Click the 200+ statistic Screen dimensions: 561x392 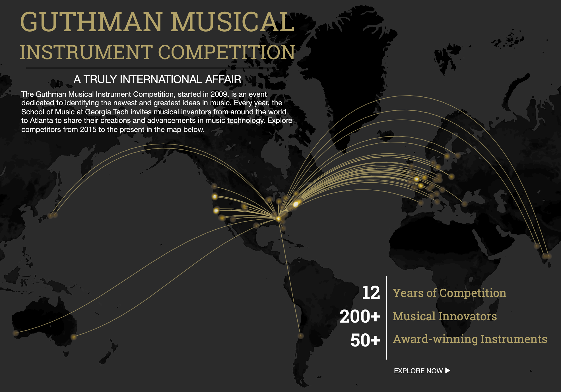(x=360, y=316)
